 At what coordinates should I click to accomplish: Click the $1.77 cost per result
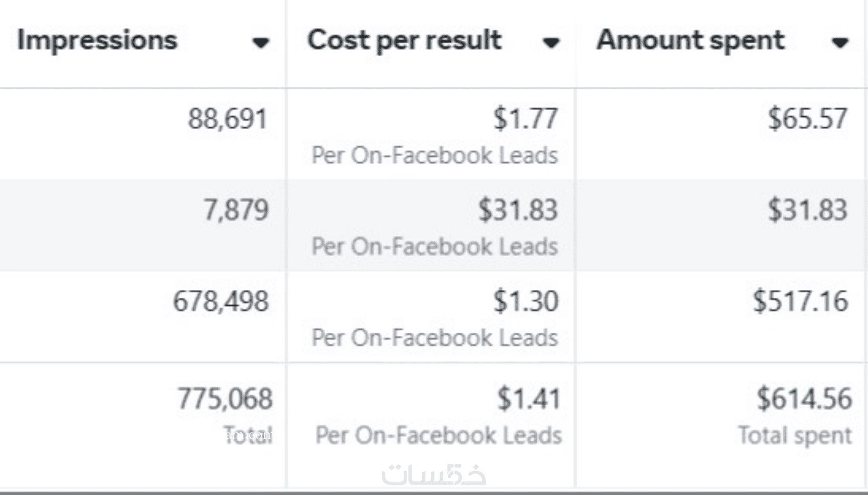(525, 119)
